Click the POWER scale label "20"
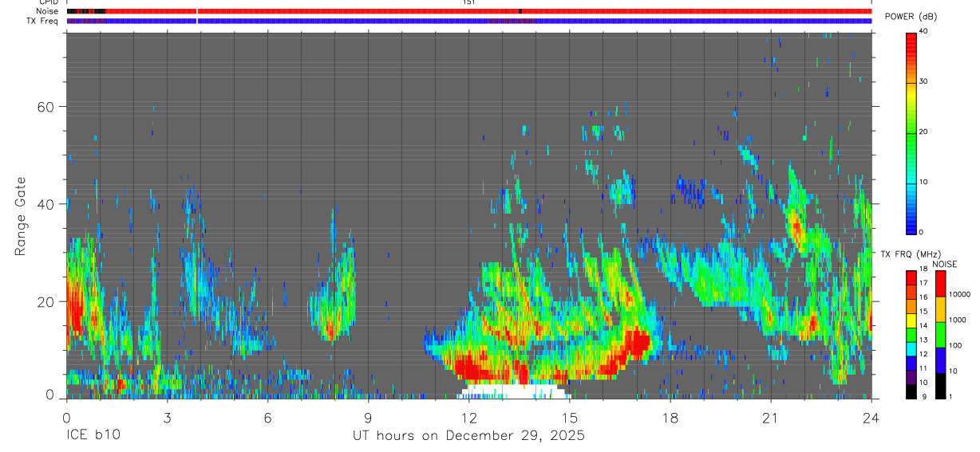The image size is (980, 452). pyautogui.click(x=924, y=132)
